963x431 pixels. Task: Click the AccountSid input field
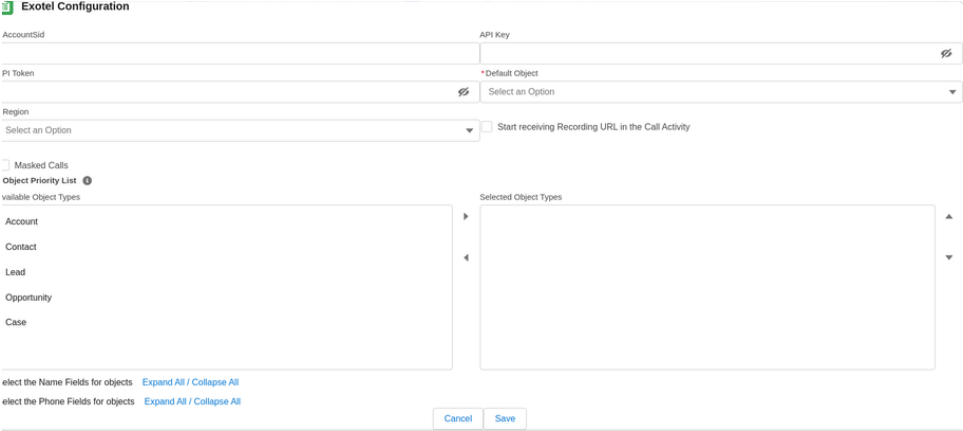click(x=240, y=53)
